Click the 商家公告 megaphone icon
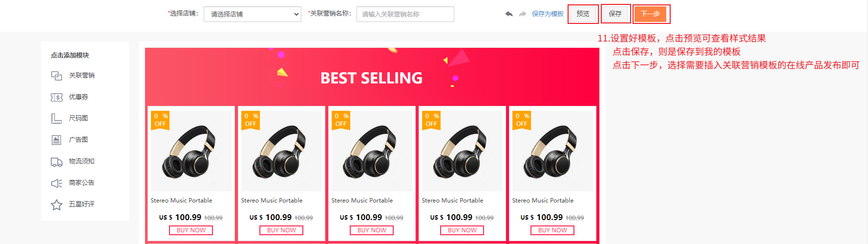The width and height of the screenshot is (868, 244). tap(57, 183)
